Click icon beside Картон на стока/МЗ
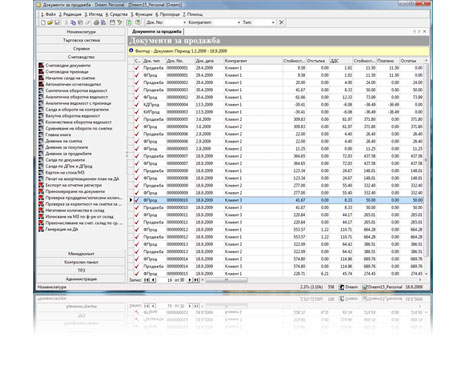466x372 pixels. (x=41, y=173)
